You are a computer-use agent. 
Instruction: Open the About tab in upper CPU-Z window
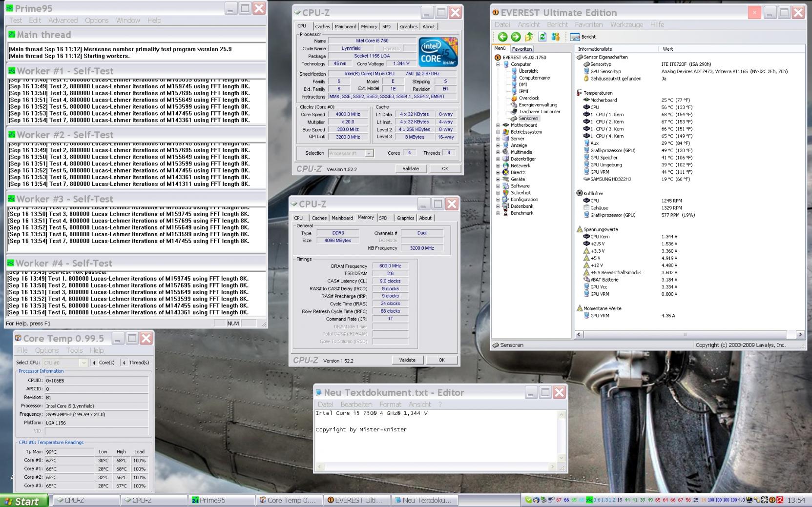point(429,26)
